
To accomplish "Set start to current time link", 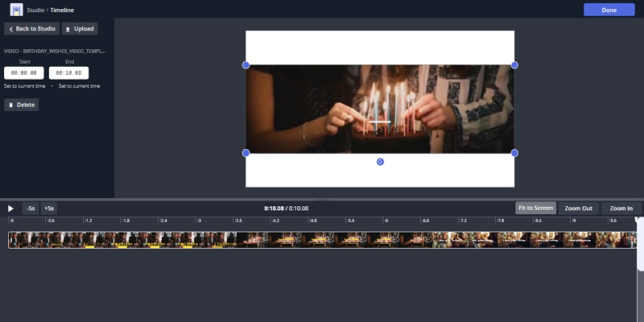I will 25,86.
